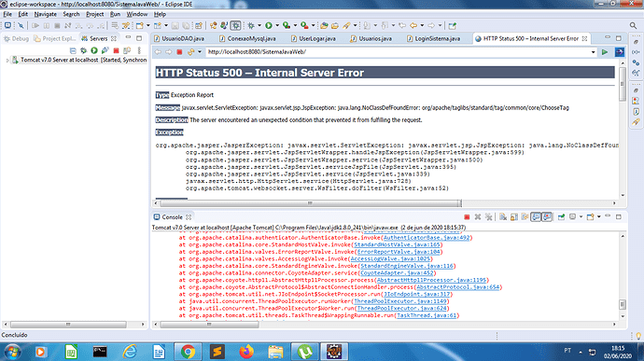The image size is (644, 361).
Task: Open TaskThread.java:61 link in Console
Action: coord(427,316)
